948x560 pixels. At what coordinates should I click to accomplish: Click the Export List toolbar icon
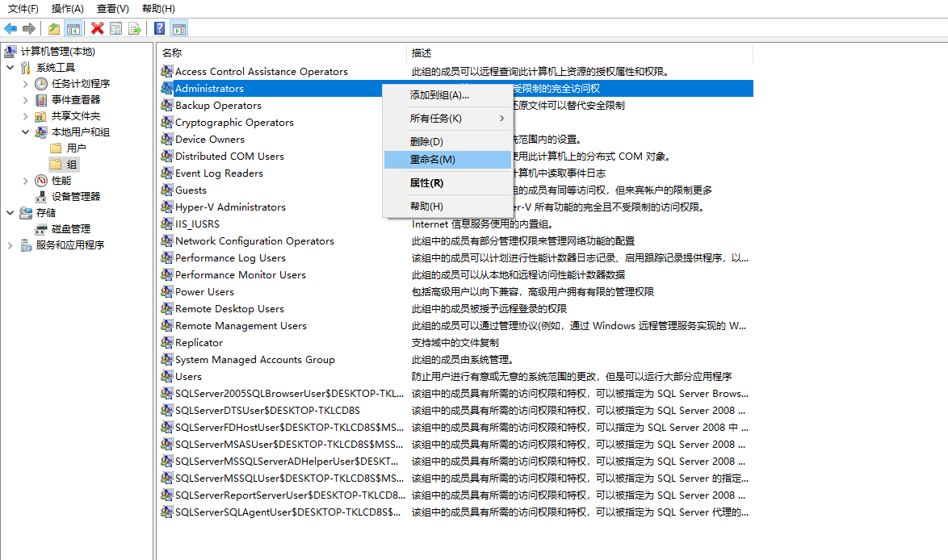[x=134, y=28]
